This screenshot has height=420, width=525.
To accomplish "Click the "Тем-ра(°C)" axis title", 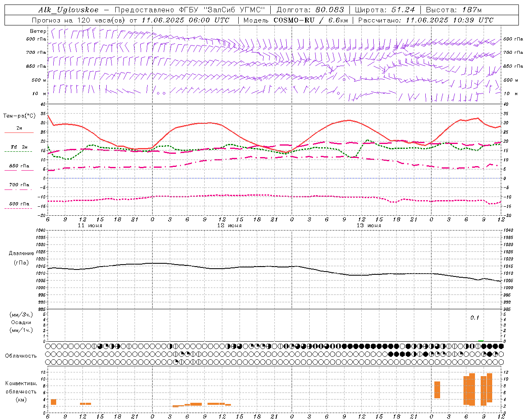I will pyautogui.click(x=19, y=116).
